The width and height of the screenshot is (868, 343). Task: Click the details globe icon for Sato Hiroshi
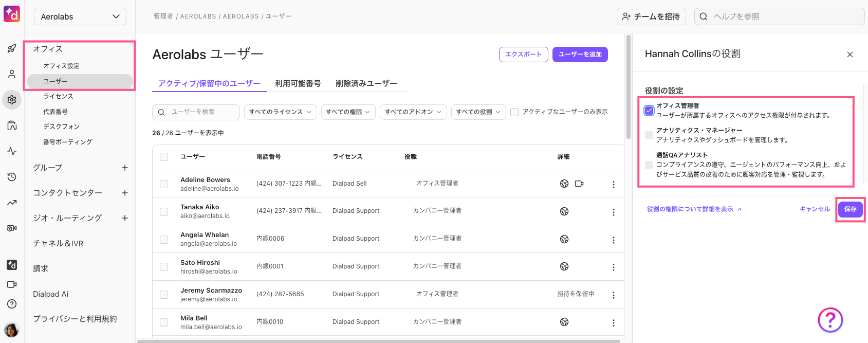coord(564,266)
